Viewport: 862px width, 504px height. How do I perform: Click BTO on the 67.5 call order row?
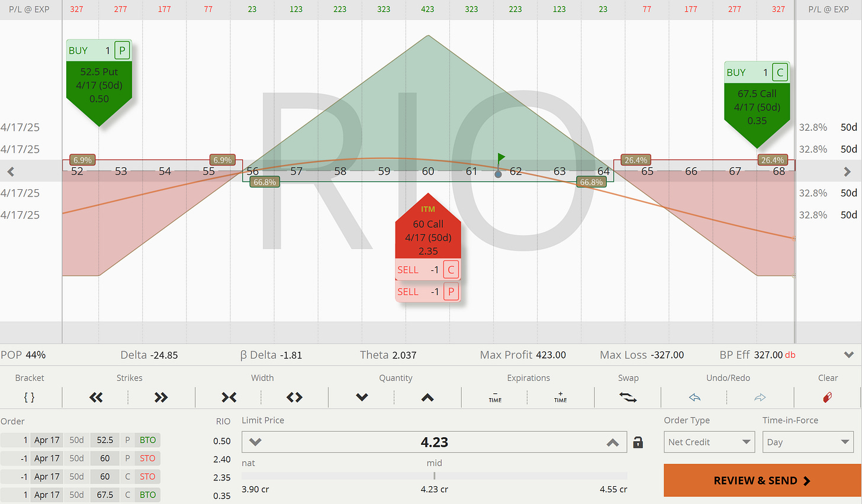tap(147, 495)
